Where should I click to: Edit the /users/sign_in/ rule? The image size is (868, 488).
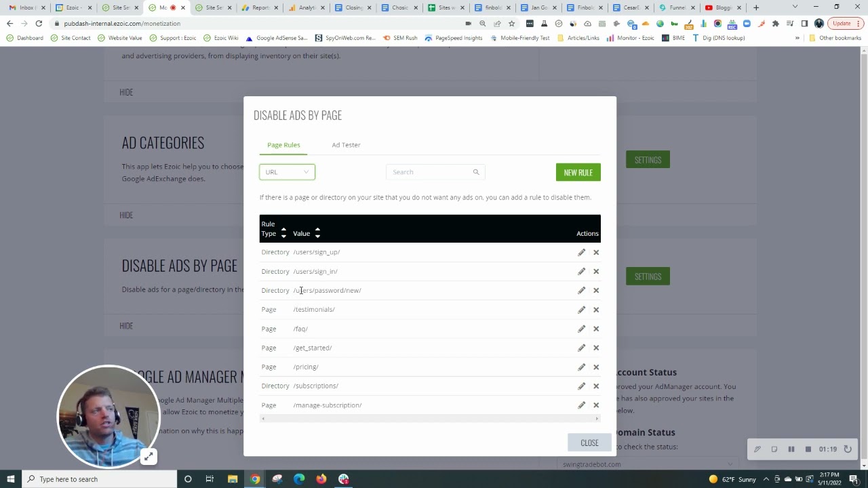(x=581, y=271)
